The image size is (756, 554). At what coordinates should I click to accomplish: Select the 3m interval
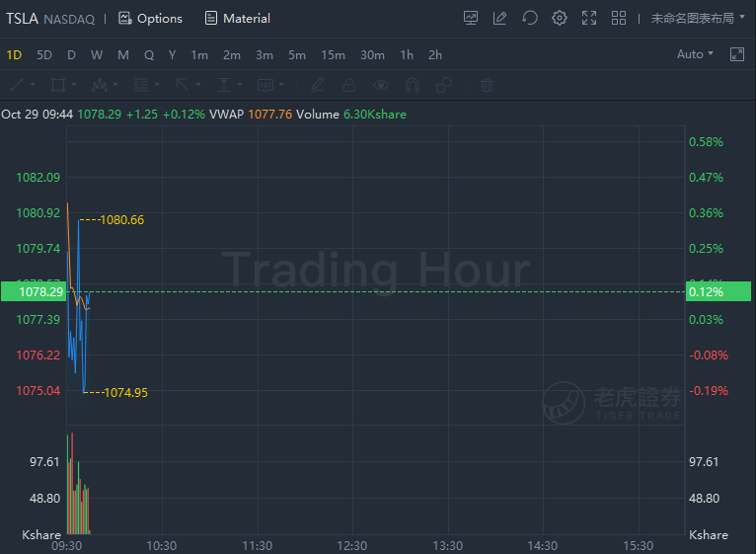click(265, 55)
